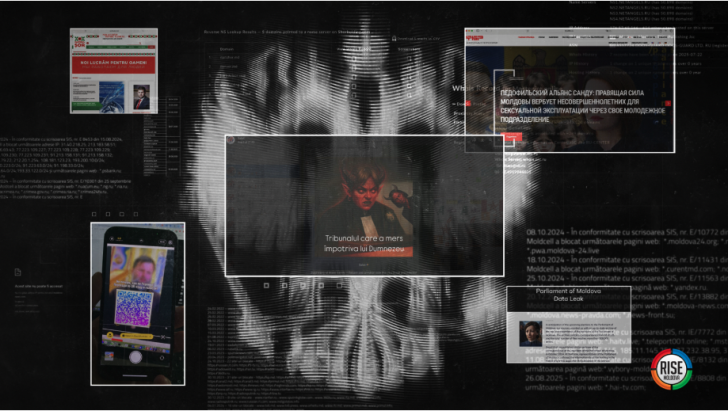The image size is (728, 411).
Task: Click the 'Tribunalul care a mers' caption
Action: tap(364, 241)
